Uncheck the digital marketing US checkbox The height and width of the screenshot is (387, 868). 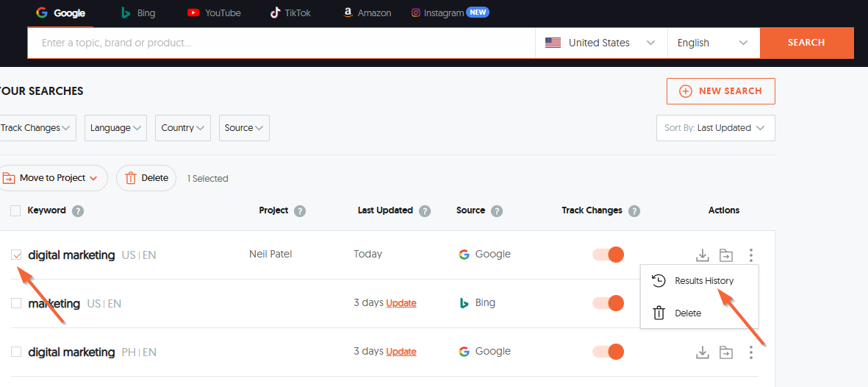coord(16,255)
